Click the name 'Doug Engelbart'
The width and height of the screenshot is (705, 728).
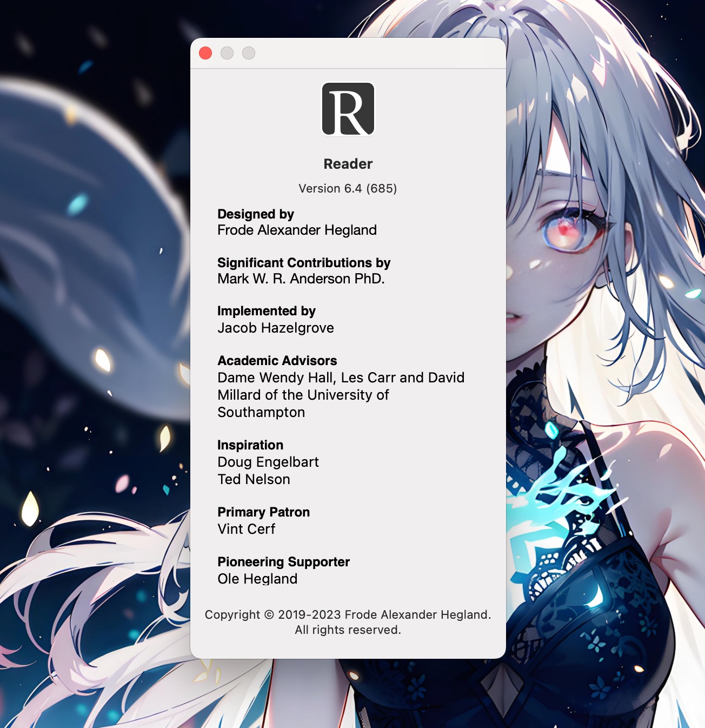pos(268,462)
